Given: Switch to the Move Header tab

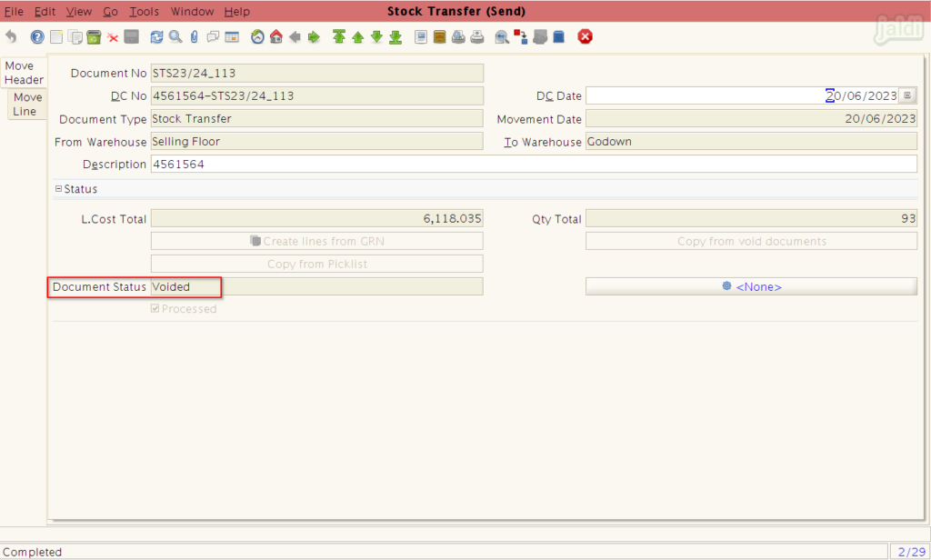Looking at the screenshot, I should 24,73.
